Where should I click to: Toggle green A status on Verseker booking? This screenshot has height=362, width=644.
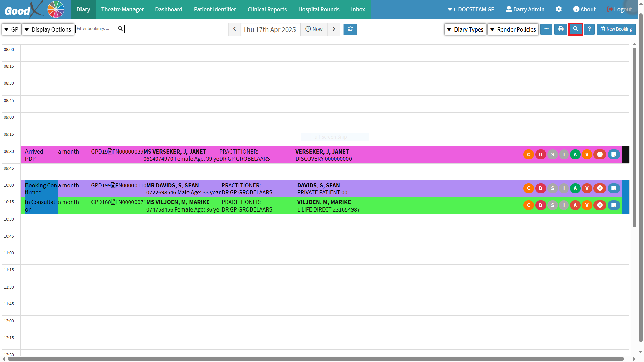(575, 155)
